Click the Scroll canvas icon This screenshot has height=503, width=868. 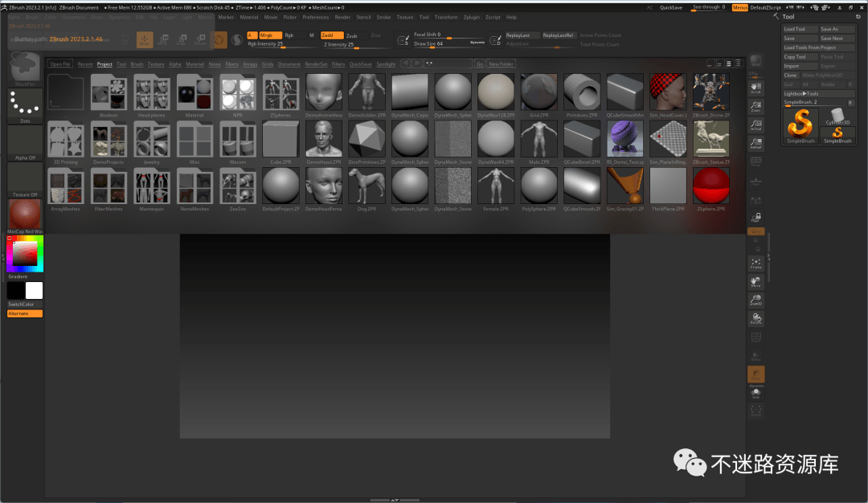755,88
